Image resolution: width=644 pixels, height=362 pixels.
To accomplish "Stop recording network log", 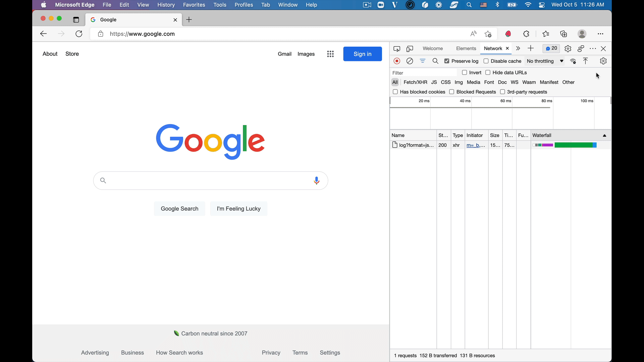I will click(x=397, y=61).
